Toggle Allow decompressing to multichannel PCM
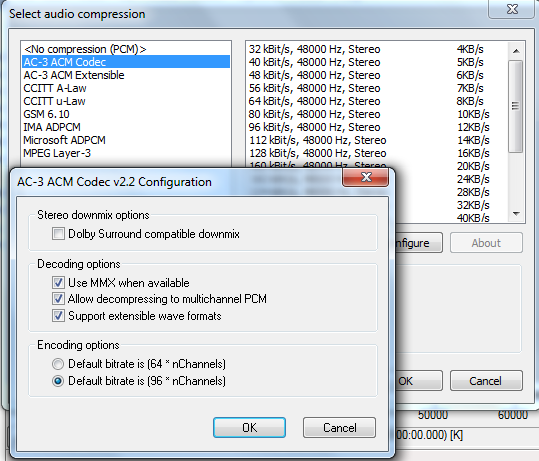539x461 pixels. tap(58, 299)
